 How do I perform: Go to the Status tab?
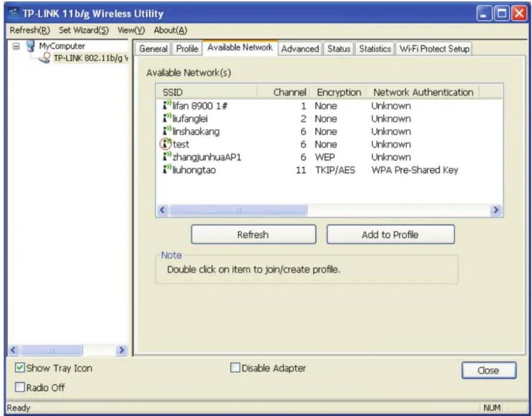coord(338,49)
